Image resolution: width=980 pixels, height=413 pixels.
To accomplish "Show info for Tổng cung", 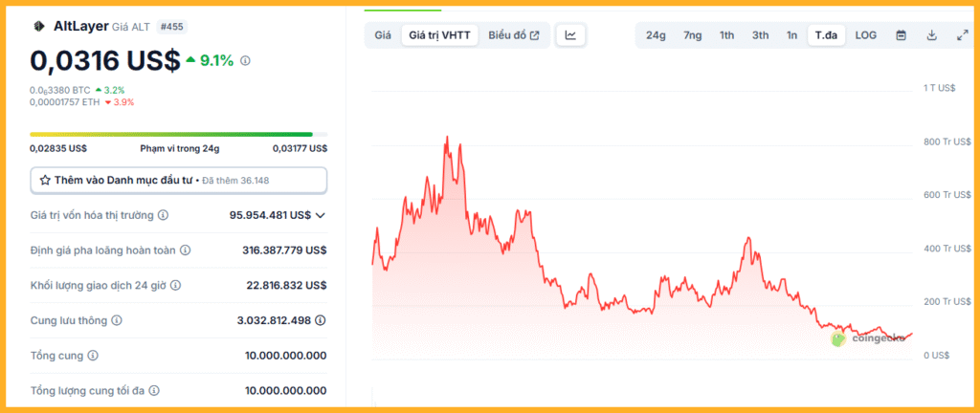I will coord(93,356).
